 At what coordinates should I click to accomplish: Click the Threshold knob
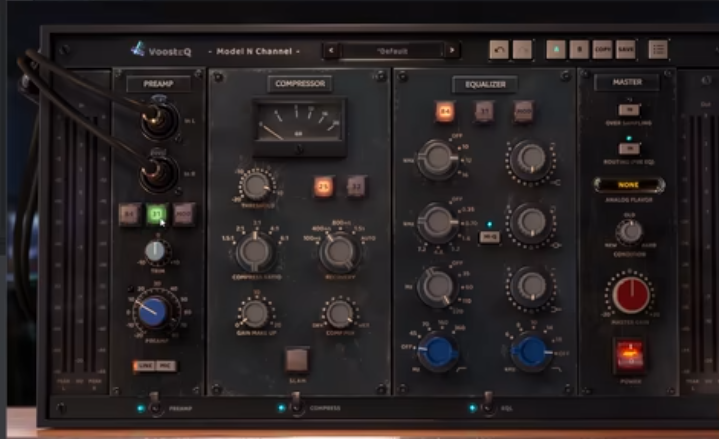tap(255, 186)
